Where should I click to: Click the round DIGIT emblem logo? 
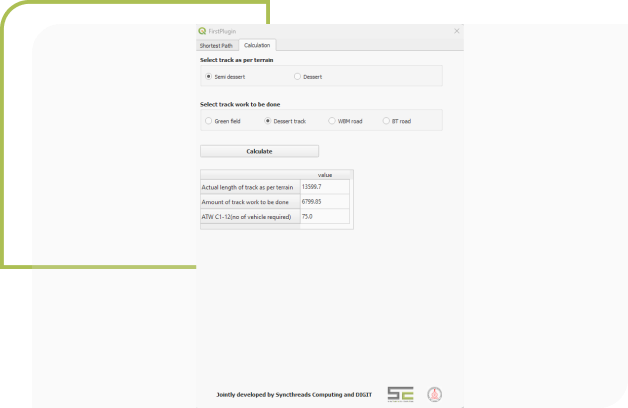pyautogui.click(x=435, y=394)
